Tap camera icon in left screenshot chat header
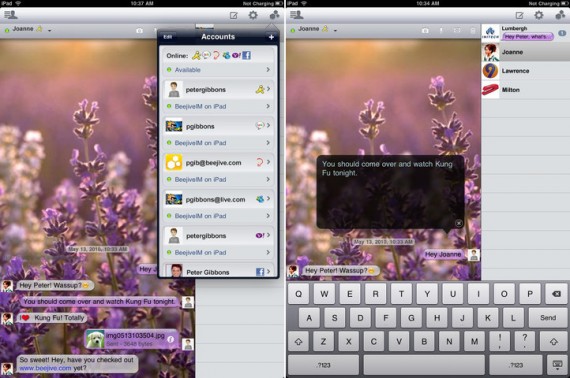 (x=139, y=31)
